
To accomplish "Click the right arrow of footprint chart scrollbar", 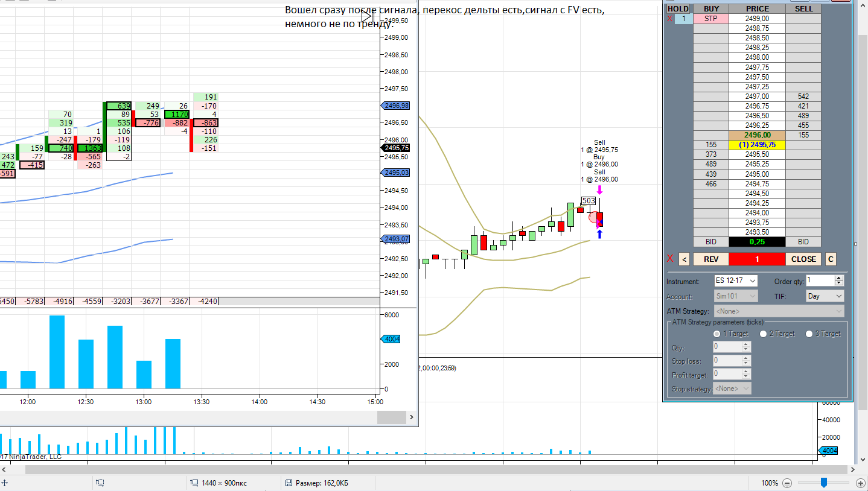I will click(412, 417).
